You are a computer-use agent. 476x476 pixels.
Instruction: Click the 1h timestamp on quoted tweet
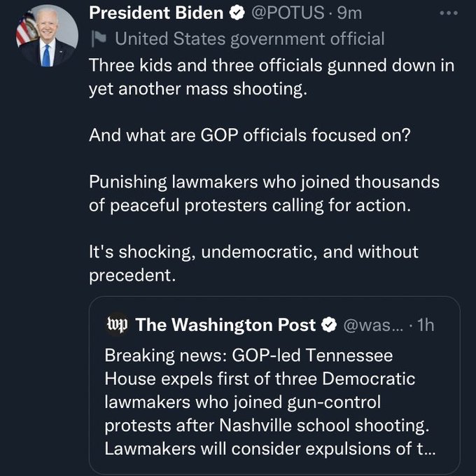coord(426,325)
